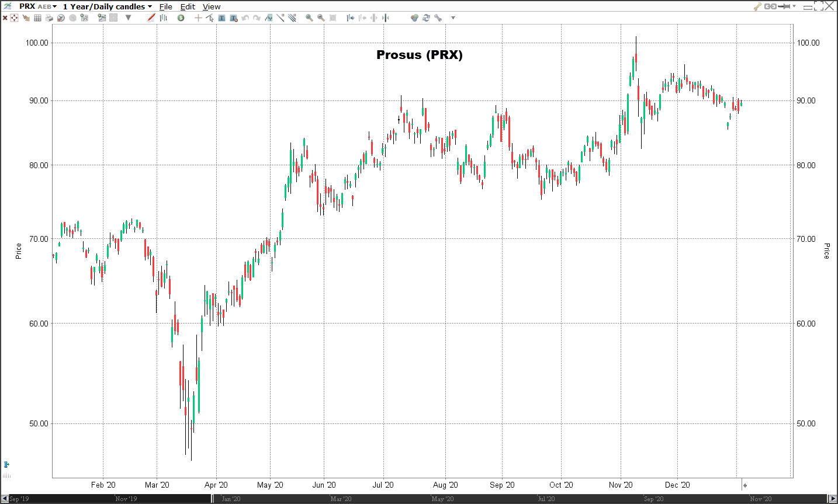Select the crosshair plus cursor tool
Image resolution: width=838 pixels, height=504 pixels.
pyautogui.click(x=198, y=18)
